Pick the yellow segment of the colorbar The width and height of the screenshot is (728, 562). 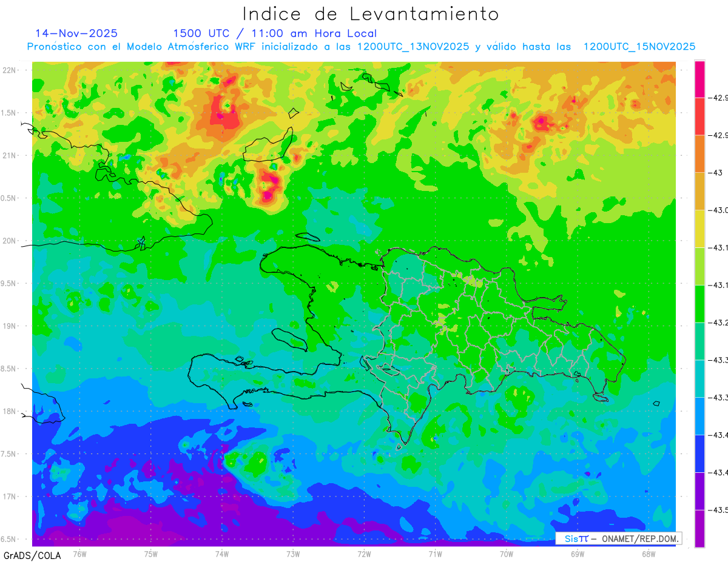(x=699, y=229)
